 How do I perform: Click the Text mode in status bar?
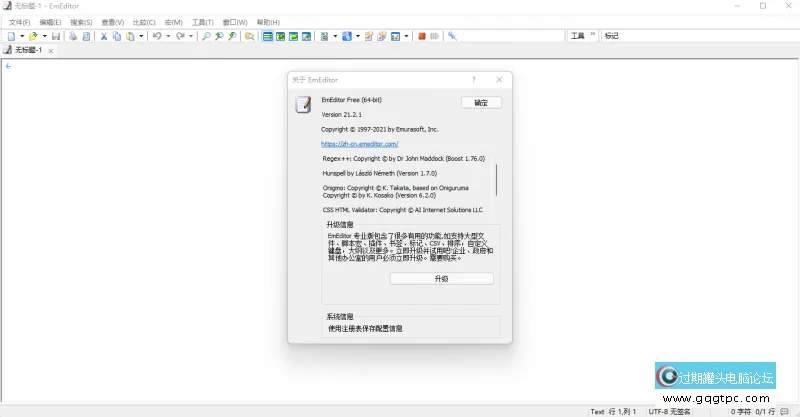point(597,411)
